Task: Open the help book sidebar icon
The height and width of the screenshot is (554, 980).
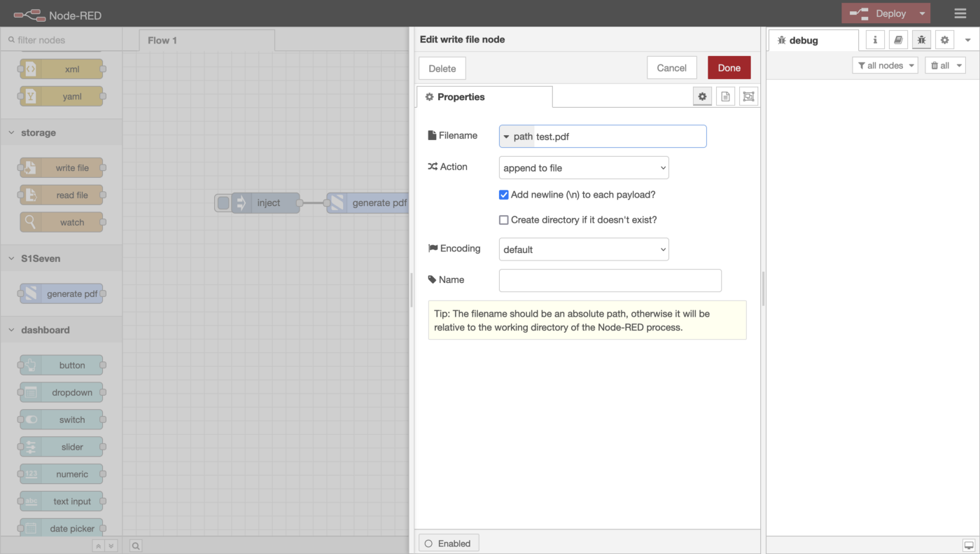Action: [x=898, y=40]
